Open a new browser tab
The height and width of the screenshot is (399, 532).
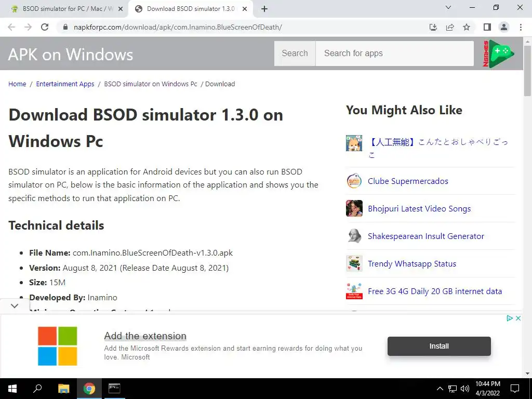click(x=264, y=9)
